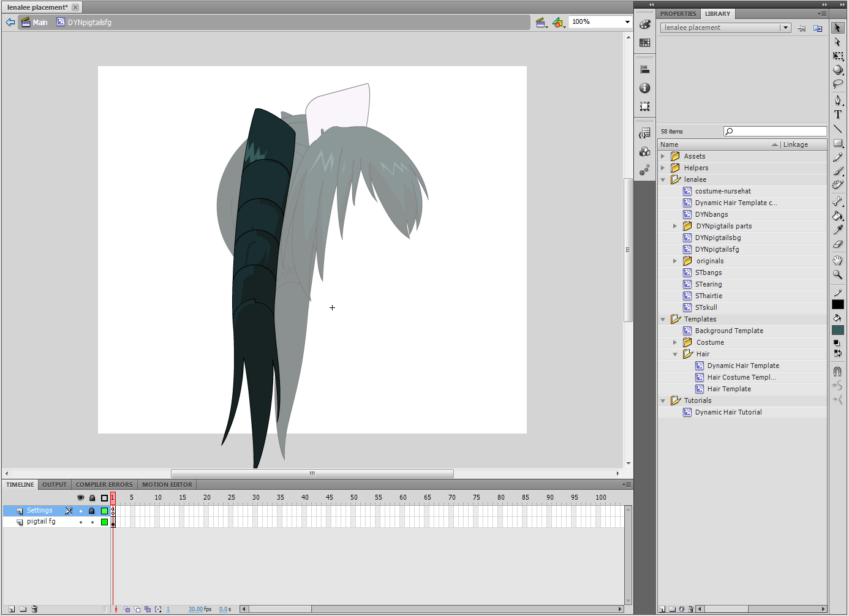Image resolution: width=849 pixels, height=616 pixels.
Task: Toggle outline view for pigtail fg layer
Action: [104, 522]
